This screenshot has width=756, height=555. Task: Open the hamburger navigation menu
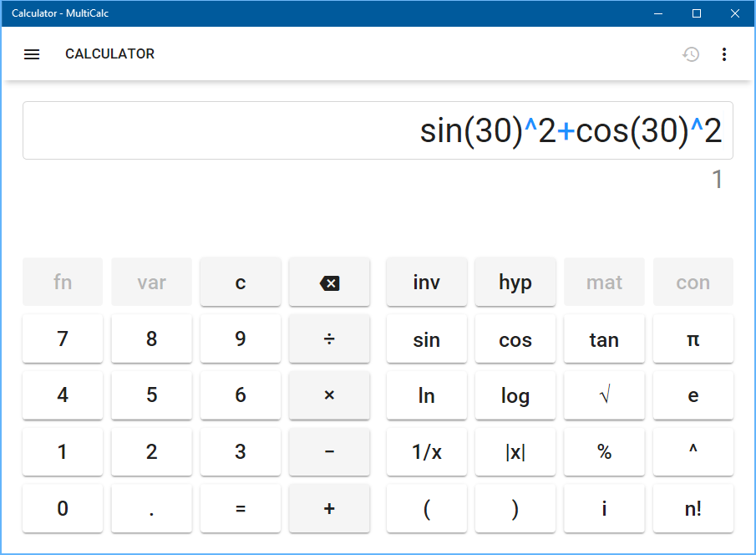click(x=32, y=54)
